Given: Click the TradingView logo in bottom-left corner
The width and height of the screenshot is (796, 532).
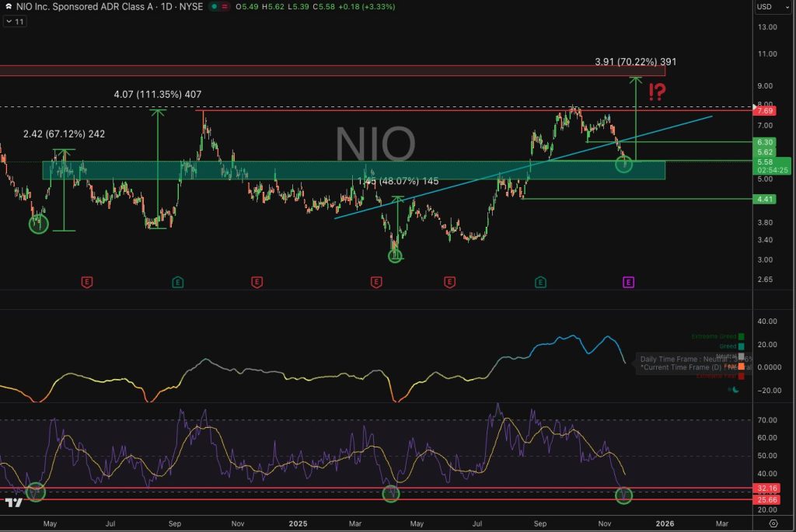Looking at the screenshot, I should 13,502.
